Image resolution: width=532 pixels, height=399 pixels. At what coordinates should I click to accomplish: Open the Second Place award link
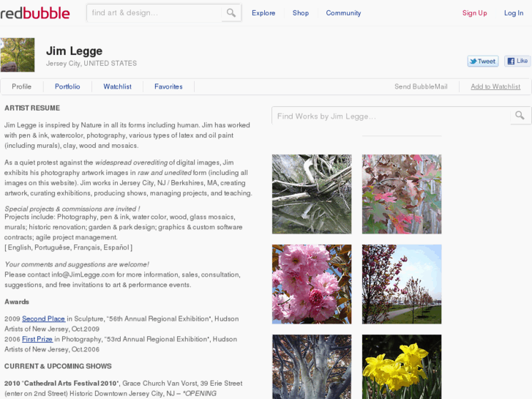tap(43, 319)
